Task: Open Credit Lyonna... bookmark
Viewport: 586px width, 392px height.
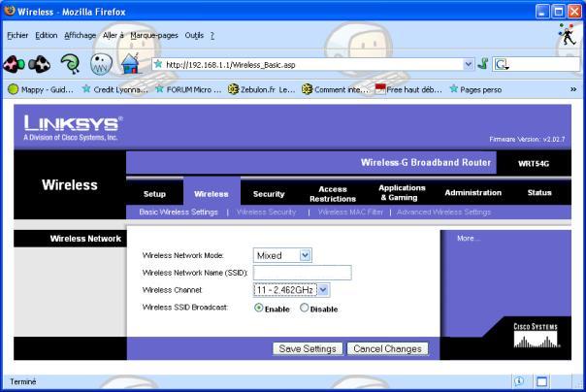Action: click(115, 89)
